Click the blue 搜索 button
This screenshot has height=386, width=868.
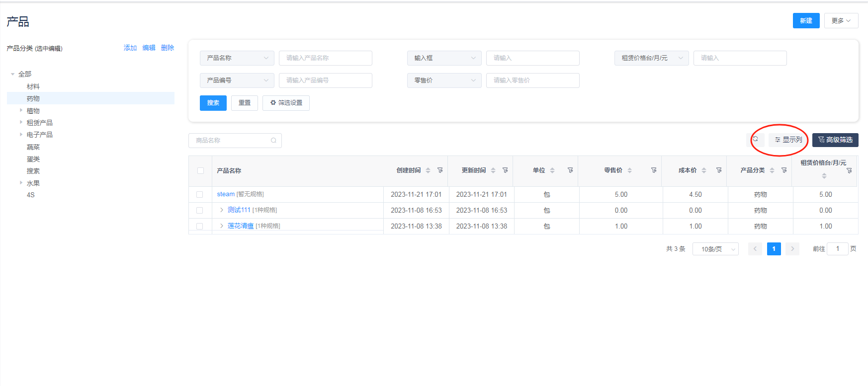pyautogui.click(x=213, y=103)
